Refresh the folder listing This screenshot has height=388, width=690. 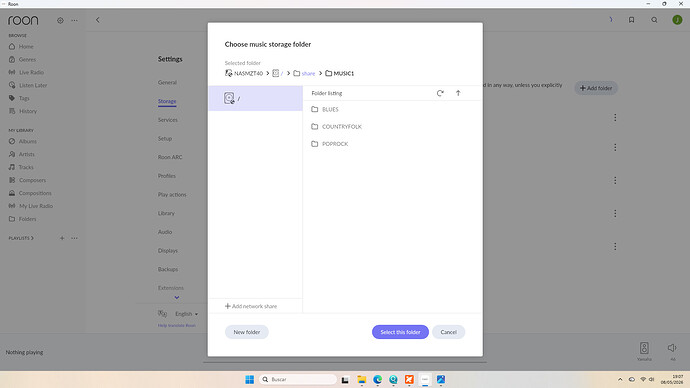tap(440, 93)
